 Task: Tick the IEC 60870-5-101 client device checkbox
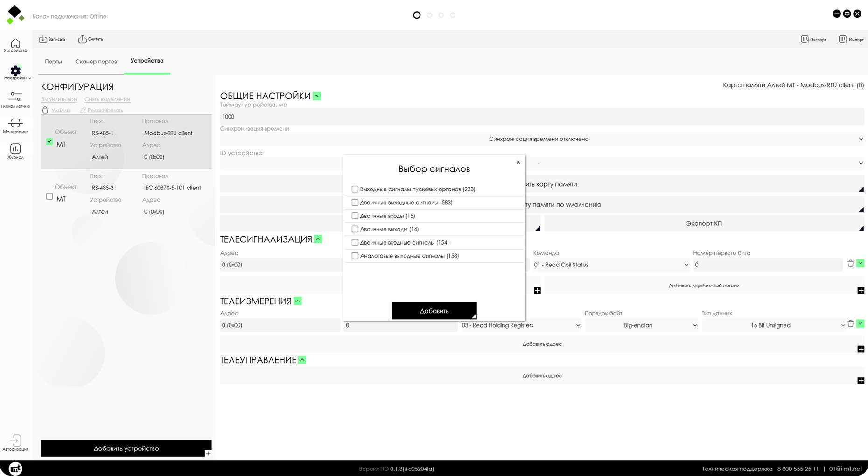click(49, 196)
